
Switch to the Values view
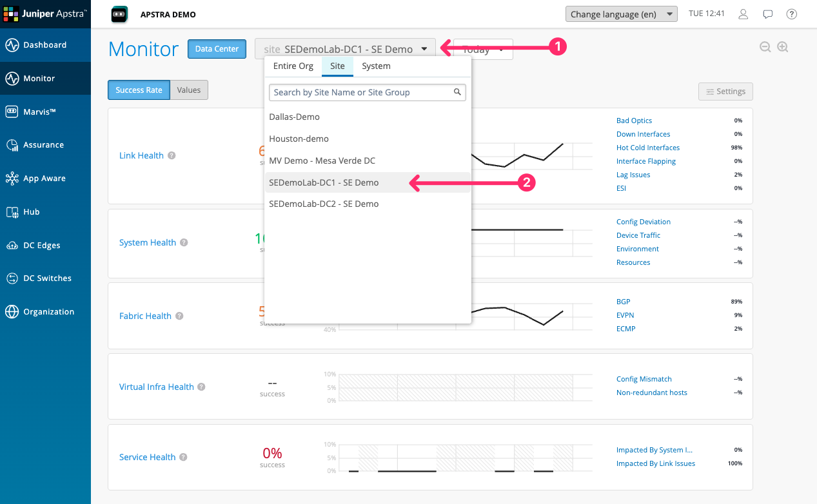pyautogui.click(x=189, y=90)
